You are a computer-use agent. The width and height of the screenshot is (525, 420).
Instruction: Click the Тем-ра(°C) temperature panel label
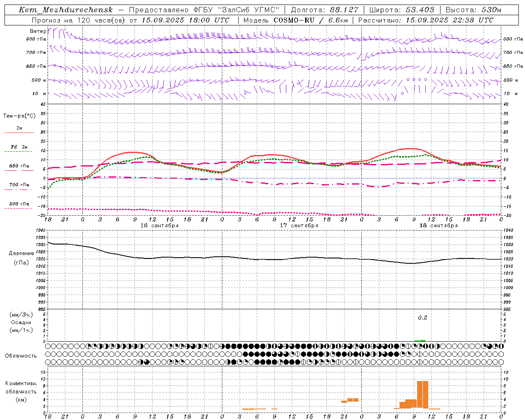(19, 116)
